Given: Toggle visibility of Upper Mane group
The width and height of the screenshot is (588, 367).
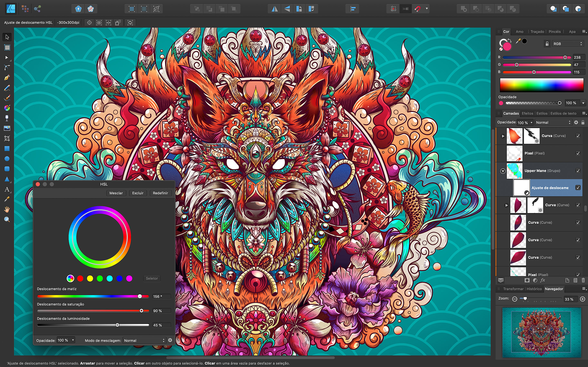Looking at the screenshot, I should click(578, 170).
